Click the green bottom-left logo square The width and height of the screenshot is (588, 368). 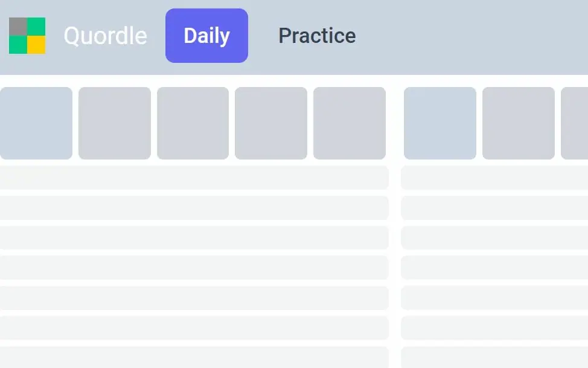[18, 45]
